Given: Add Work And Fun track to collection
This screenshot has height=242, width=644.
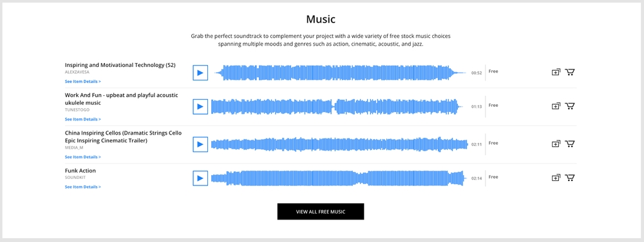Looking at the screenshot, I should [556, 106].
